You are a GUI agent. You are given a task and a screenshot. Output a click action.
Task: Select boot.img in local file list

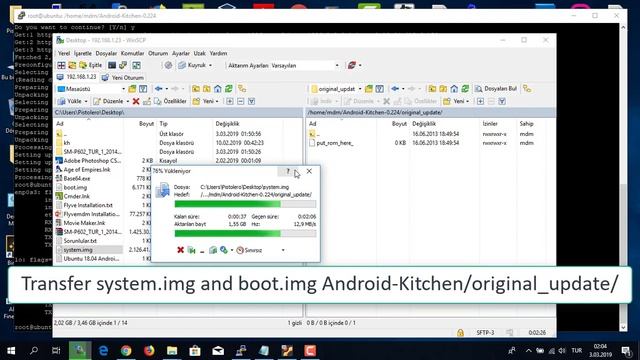point(76,187)
